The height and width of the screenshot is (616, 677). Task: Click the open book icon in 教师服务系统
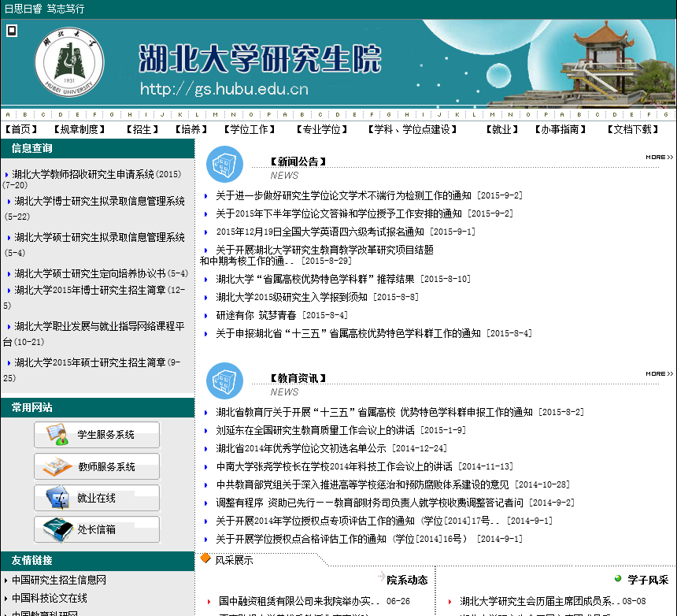[57, 466]
